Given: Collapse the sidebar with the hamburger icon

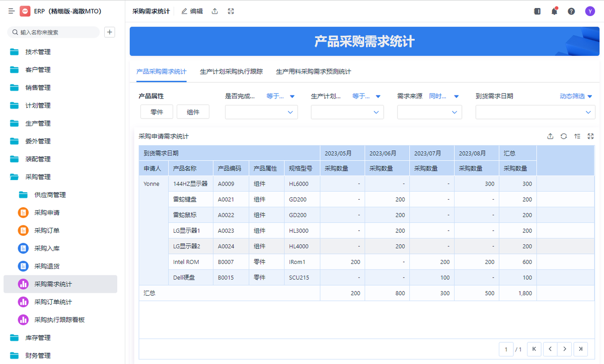Looking at the screenshot, I should point(11,11).
